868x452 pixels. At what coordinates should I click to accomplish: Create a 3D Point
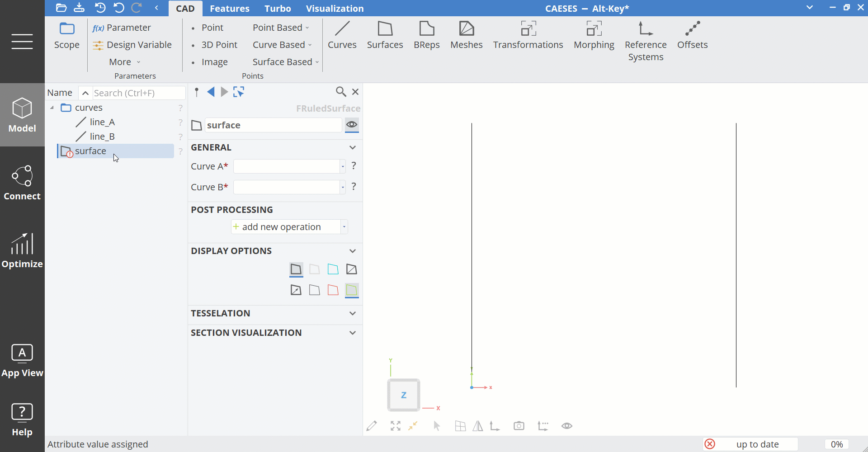pyautogui.click(x=214, y=45)
